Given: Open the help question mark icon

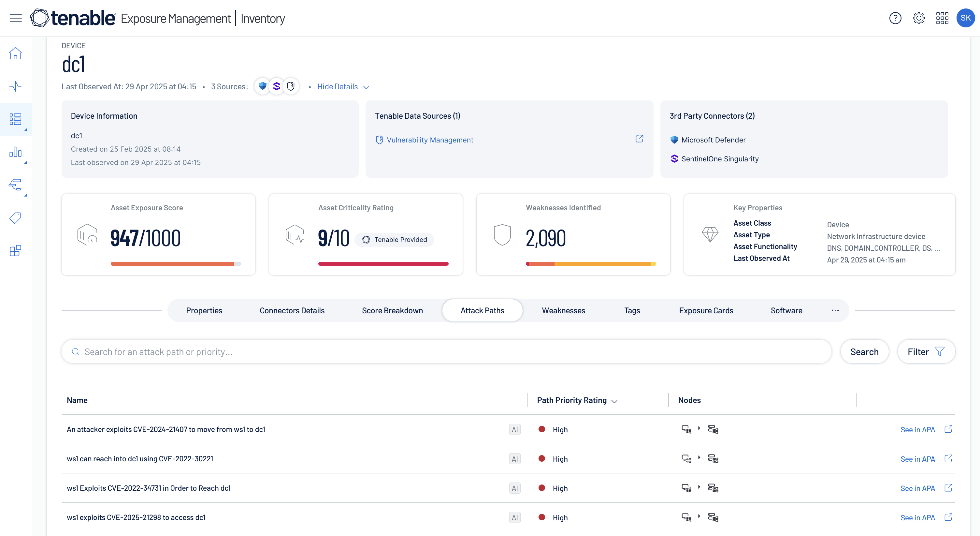Looking at the screenshot, I should (895, 18).
